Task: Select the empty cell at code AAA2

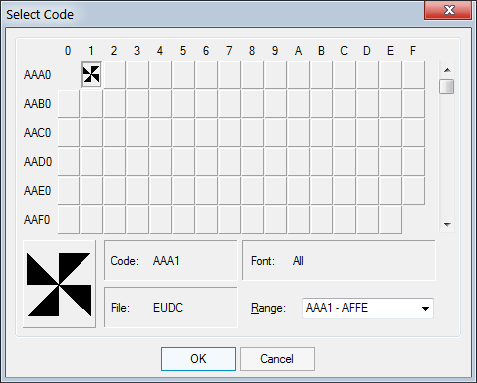Action: [x=114, y=74]
